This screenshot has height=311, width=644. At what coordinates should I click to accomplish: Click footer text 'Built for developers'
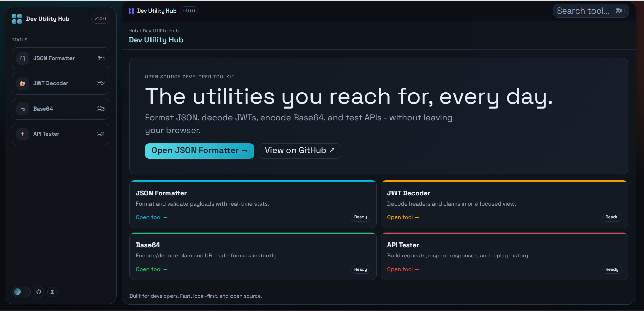pyautogui.click(x=196, y=296)
